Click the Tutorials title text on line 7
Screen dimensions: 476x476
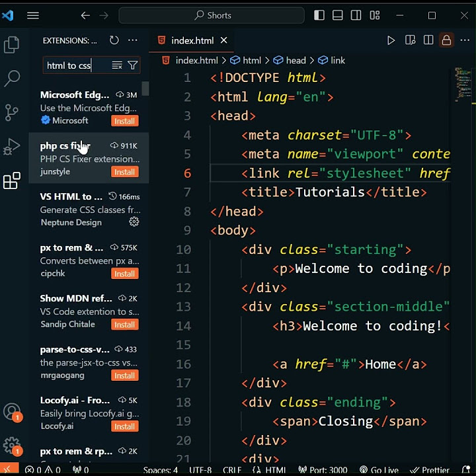click(330, 192)
